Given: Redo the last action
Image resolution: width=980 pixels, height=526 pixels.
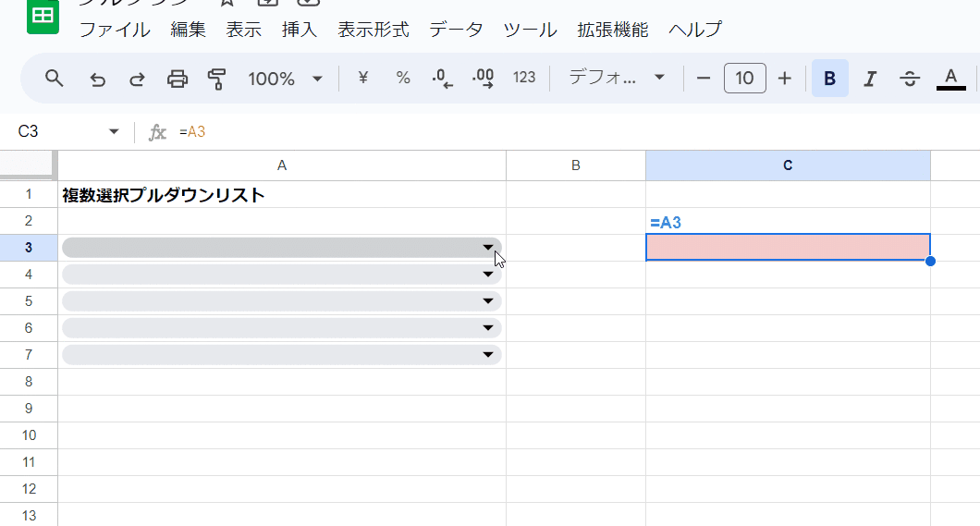Looking at the screenshot, I should (137, 79).
